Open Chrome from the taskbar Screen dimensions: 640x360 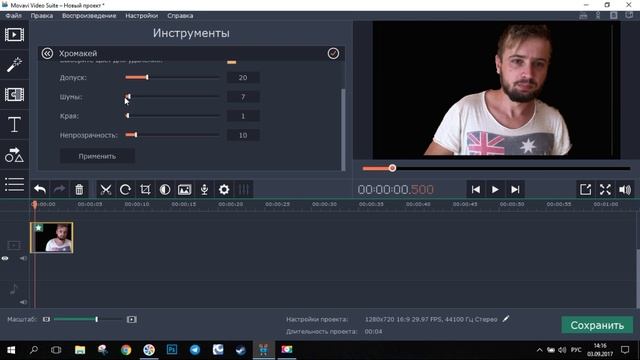[126, 350]
